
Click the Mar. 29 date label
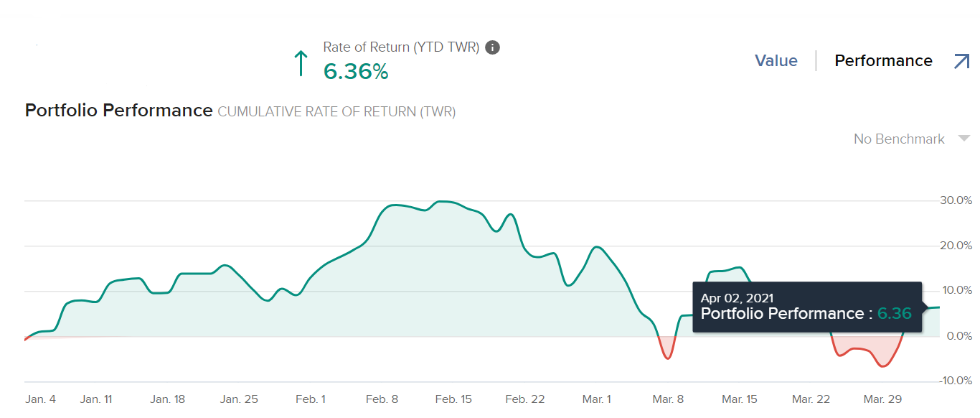882,399
